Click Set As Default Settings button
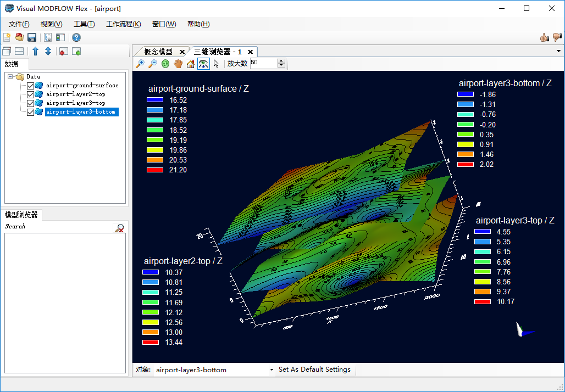Image resolution: width=565 pixels, height=392 pixels. 314,369
